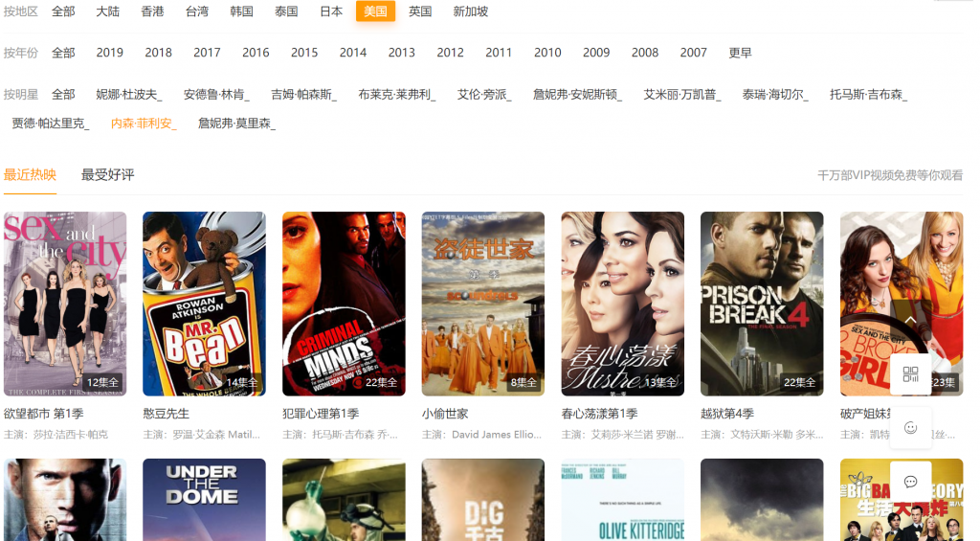Open the 欲望都市 第1季 title link

[44, 414]
